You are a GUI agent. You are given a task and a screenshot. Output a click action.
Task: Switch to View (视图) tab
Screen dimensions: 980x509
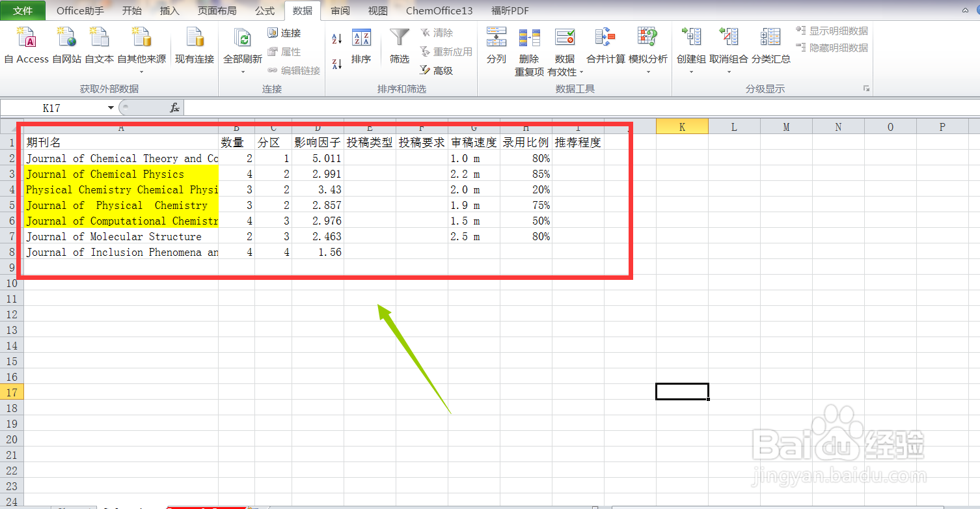tap(377, 10)
